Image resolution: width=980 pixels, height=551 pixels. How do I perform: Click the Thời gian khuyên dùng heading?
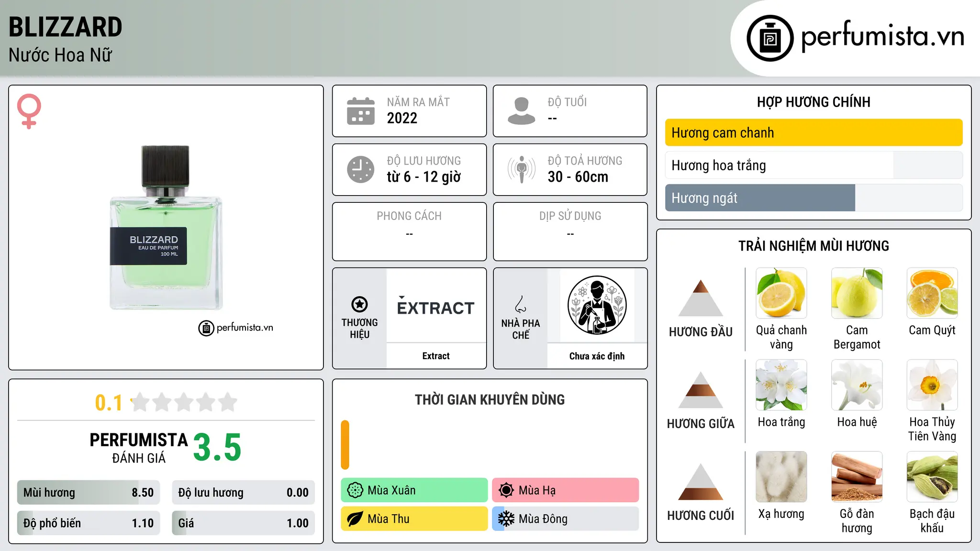(x=490, y=399)
